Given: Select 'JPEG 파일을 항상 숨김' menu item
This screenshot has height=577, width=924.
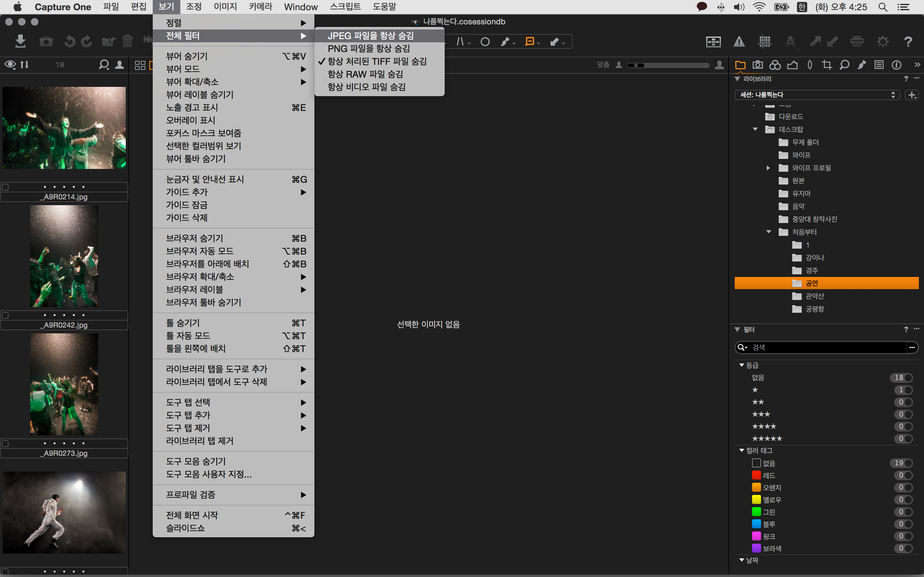Looking at the screenshot, I should tap(370, 36).
